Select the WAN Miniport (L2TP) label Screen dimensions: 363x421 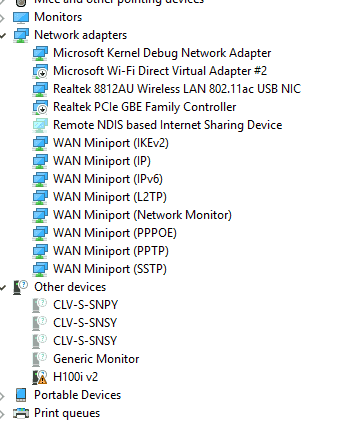click(x=110, y=197)
